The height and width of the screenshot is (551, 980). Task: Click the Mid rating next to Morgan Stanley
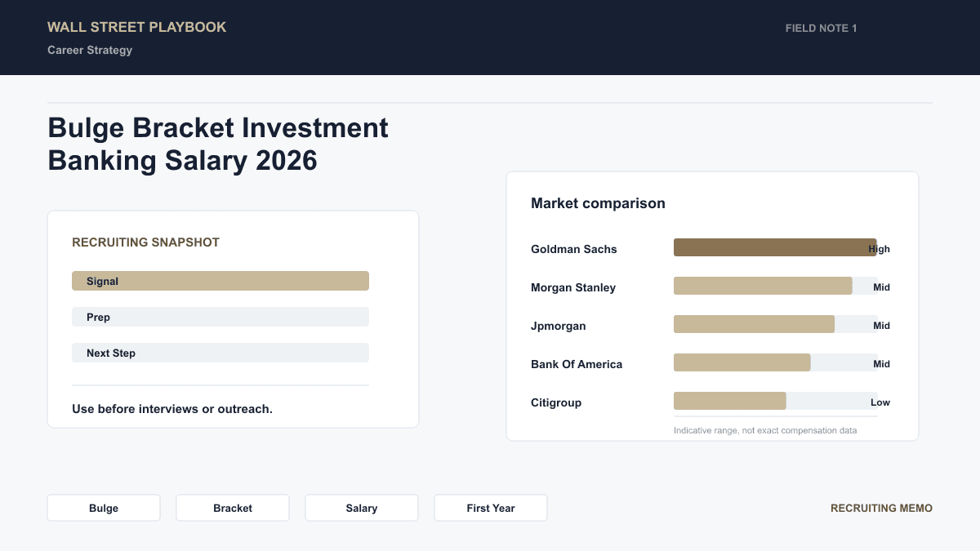pos(881,287)
